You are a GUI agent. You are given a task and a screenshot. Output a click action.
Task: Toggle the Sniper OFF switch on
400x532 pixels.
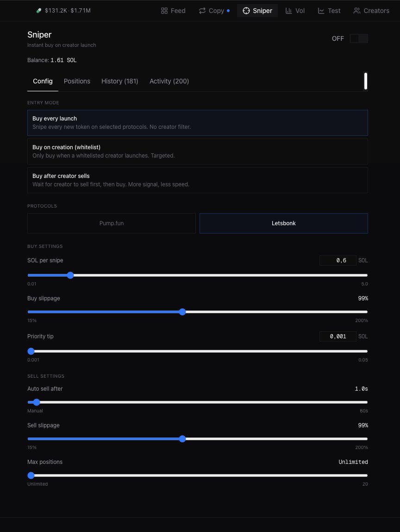[359, 38]
